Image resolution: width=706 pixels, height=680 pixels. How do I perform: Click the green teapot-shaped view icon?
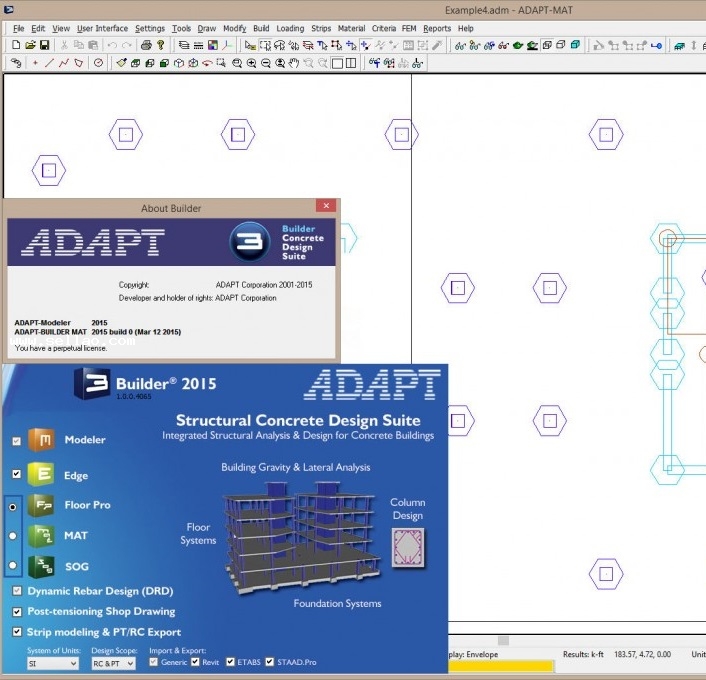518,45
